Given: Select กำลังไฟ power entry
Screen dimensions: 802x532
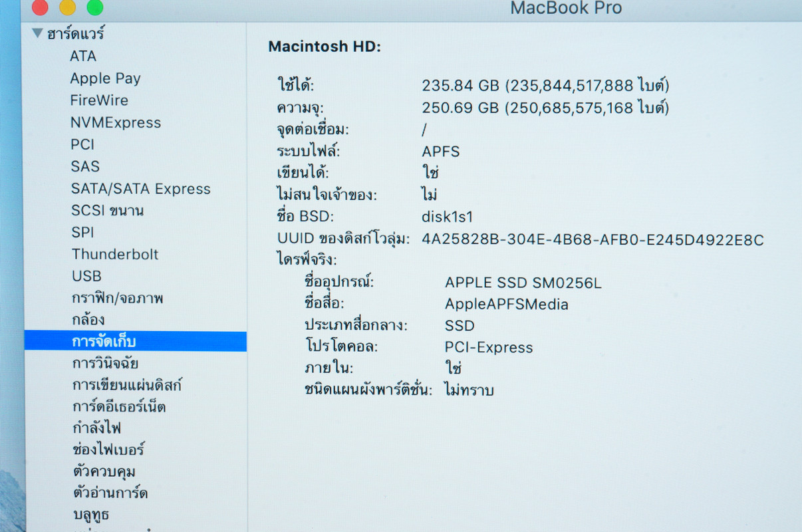Looking at the screenshot, I should pyautogui.click(x=96, y=428).
